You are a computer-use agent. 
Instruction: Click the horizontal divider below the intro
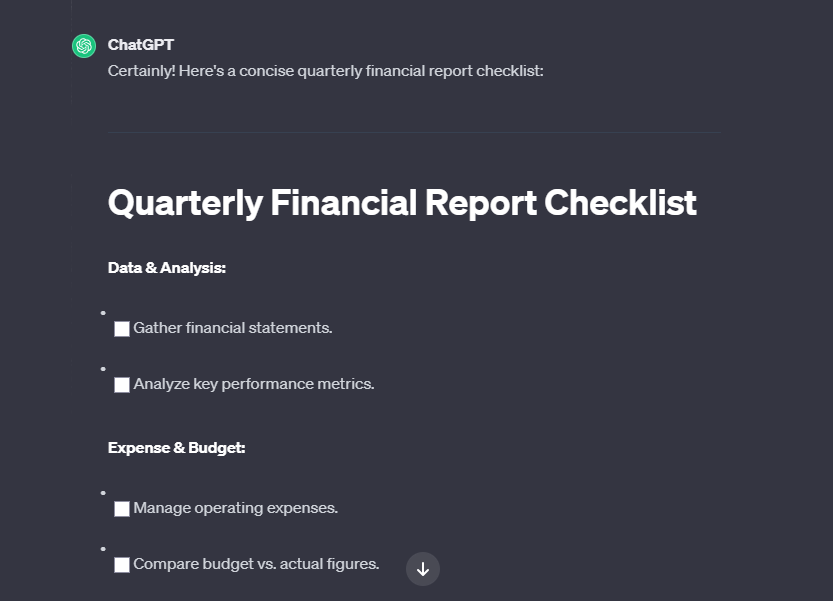(413, 132)
